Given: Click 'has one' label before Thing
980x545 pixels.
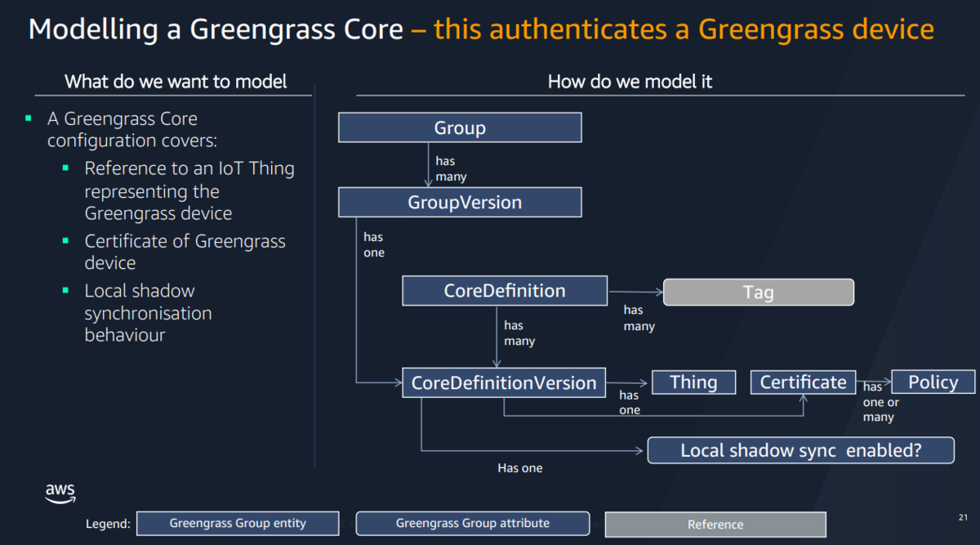Looking at the screenshot, I should [x=630, y=403].
